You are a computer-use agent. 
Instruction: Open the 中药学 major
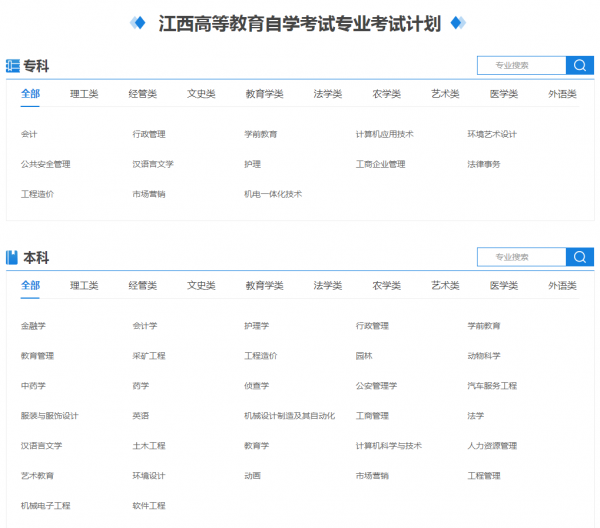(x=33, y=386)
